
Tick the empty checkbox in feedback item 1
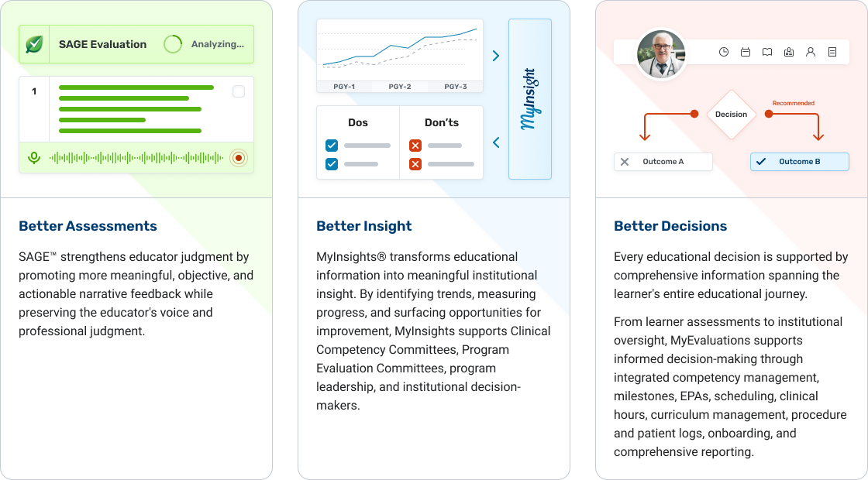pyautogui.click(x=239, y=91)
